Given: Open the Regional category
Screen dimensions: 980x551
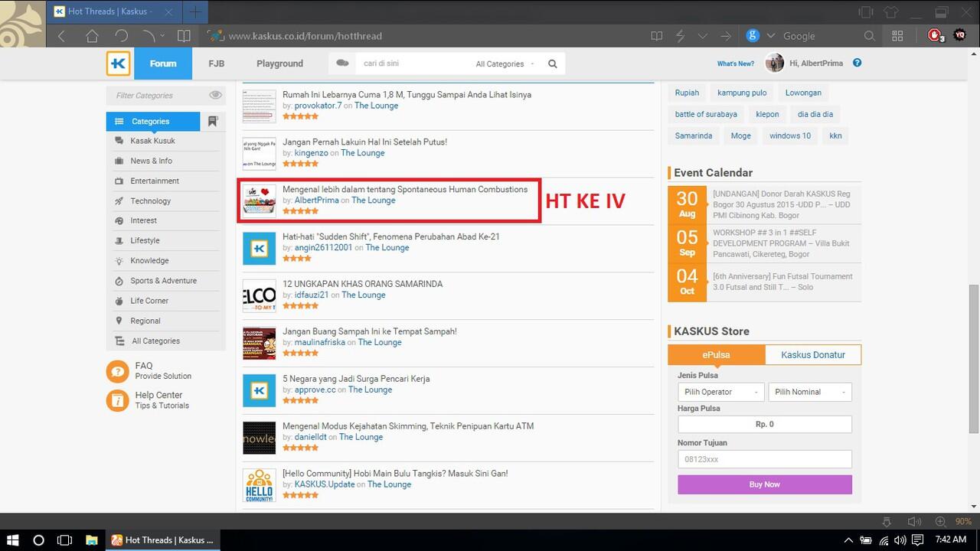Looking at the screenshot, I should tap(145, 321).
